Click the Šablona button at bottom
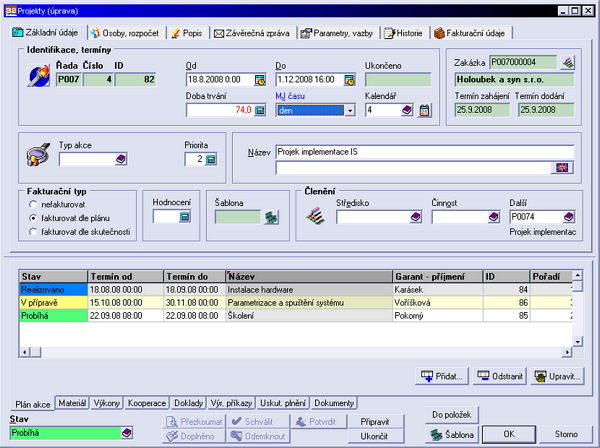600x448 pixels. click(x=452, y=435)
